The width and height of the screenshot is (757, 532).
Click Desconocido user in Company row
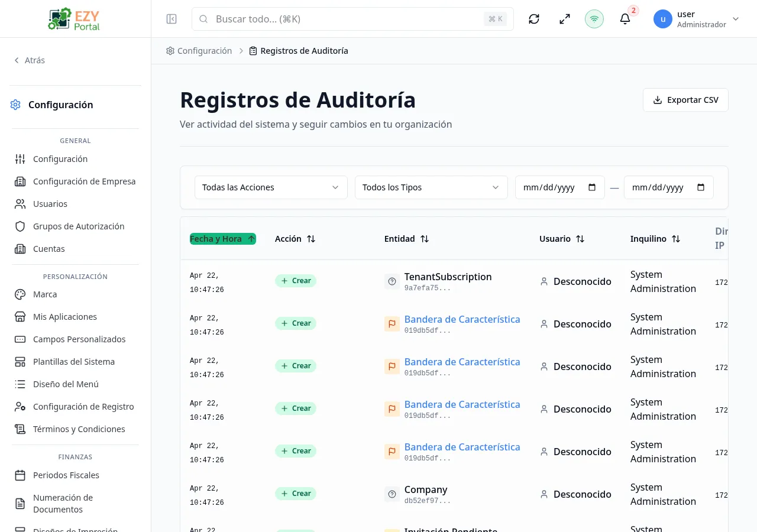point(583,494)
